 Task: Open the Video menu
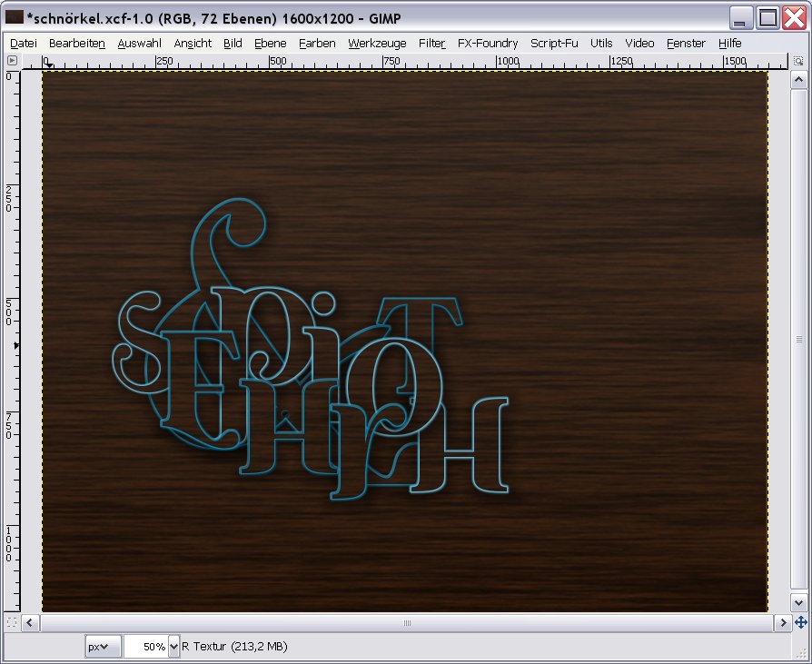[639, 44]
